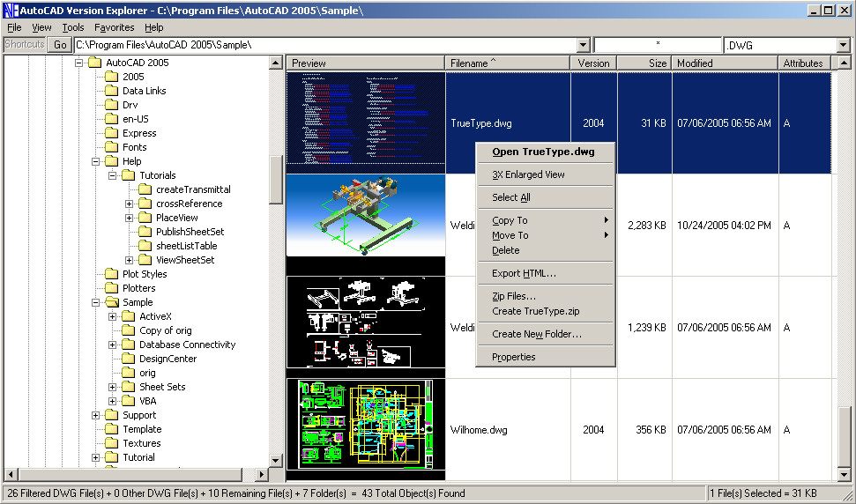Screen dimensions: 856x504
Task: Collapse the Help folder node
Action: point(95,162)
